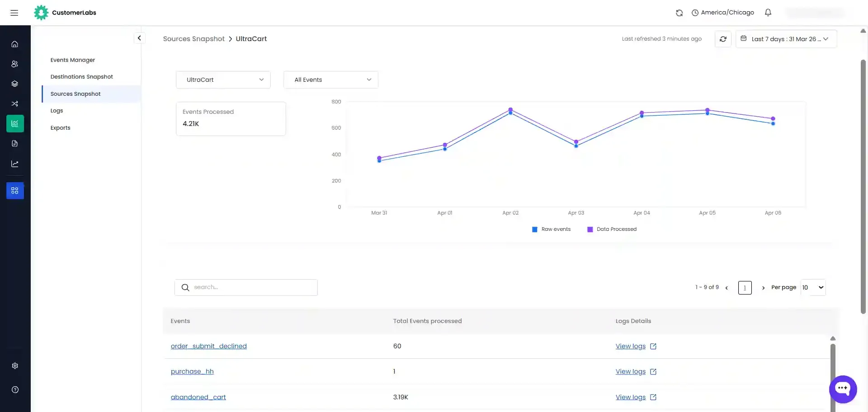The height and width of the screenshot is (412, 868).
Task: Click the Total Events processed header
Action: coord(427,321)
